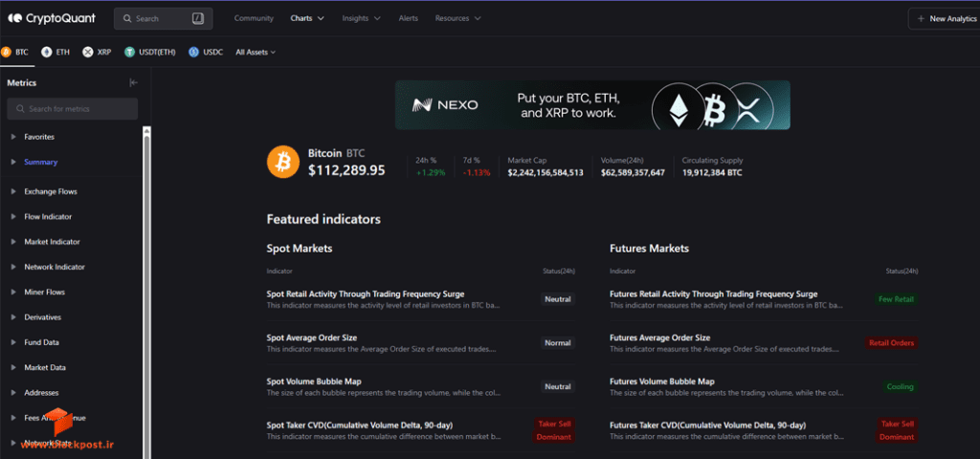Expand the Flow Indicator arrow
980x459 pixels.
(13, 217)
